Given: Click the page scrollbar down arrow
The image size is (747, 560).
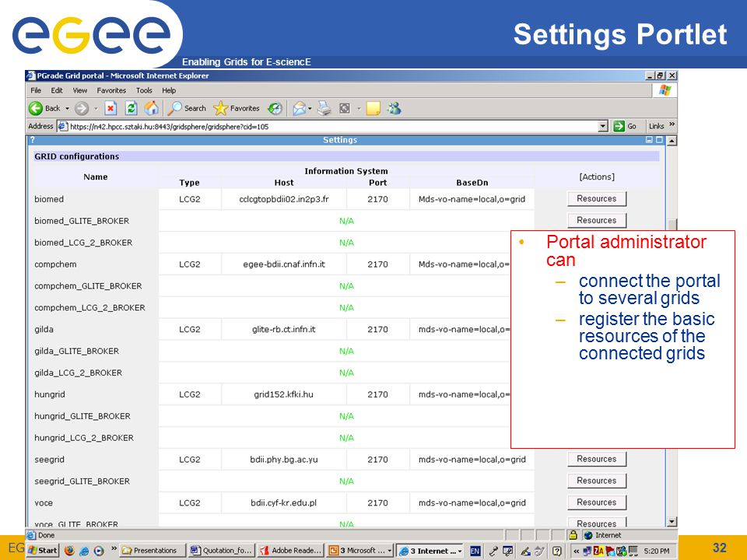Looking at the screenshot, I should (672, 522).
